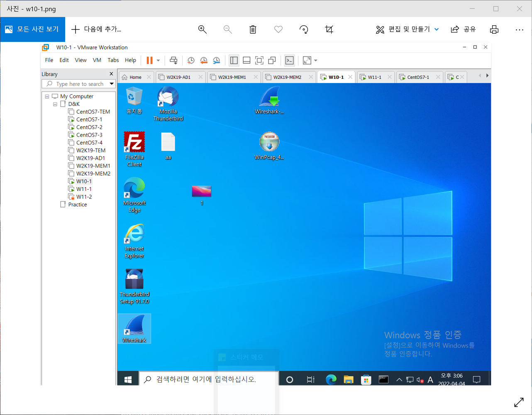The image size is (532, 415).
Task: Select the Recycle Bin desktop icon
Action: (x=134, y=100)
